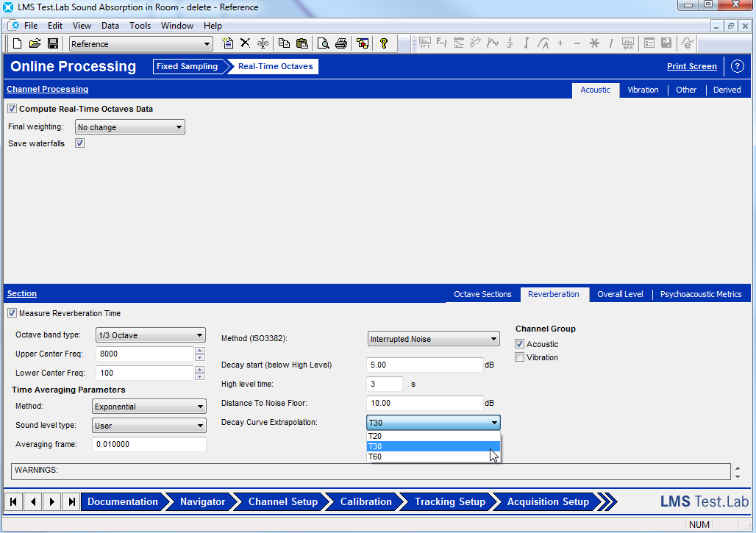This screenshot has height=533, width=756.
Task: Open Print Preview from the toolbar
Action: [324, 43]
